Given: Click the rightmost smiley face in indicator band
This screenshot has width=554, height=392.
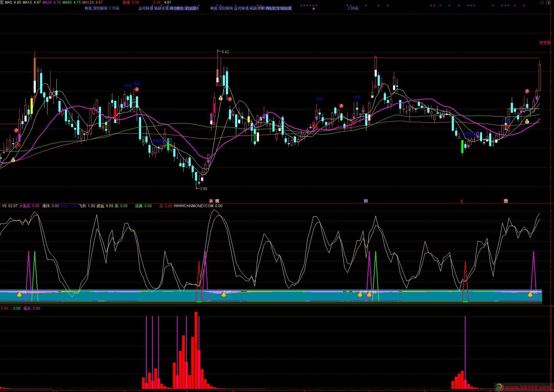Looking at the screenshot, I should coord(530,295).
